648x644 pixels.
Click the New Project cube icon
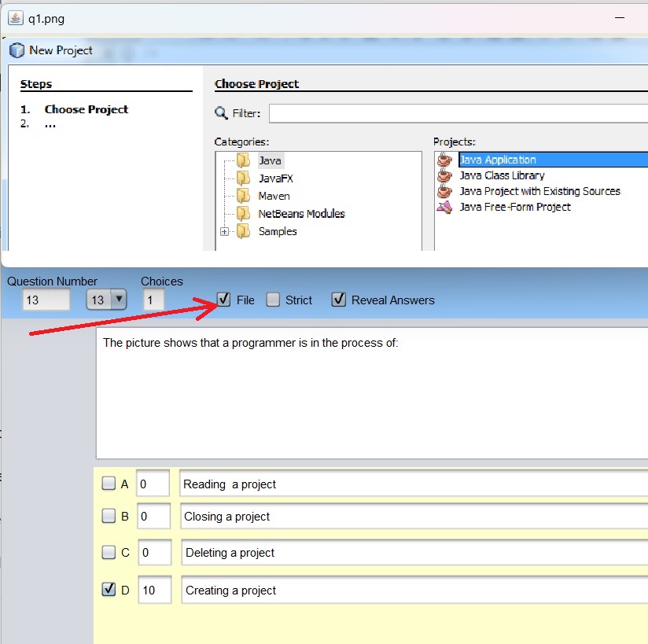(x=17, y=50)
